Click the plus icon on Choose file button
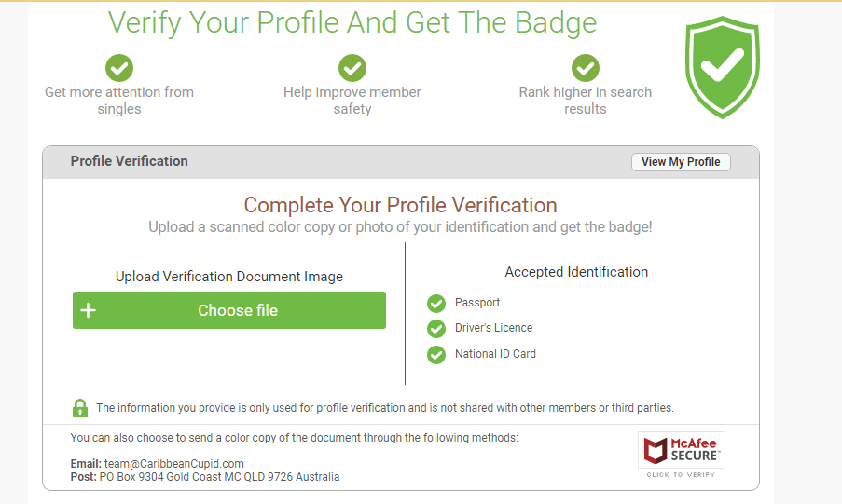This screenshot has height=504, width=842. click(x=89, y=310)
